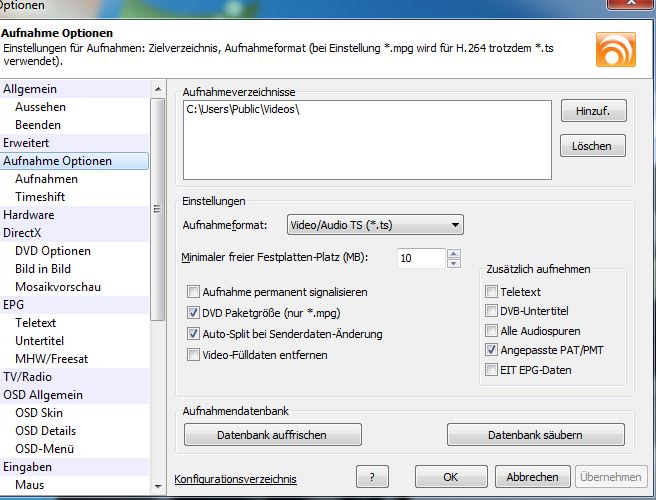
Task: Open the Konfigurationsverzeichnis link
Action: pos(236,479)
